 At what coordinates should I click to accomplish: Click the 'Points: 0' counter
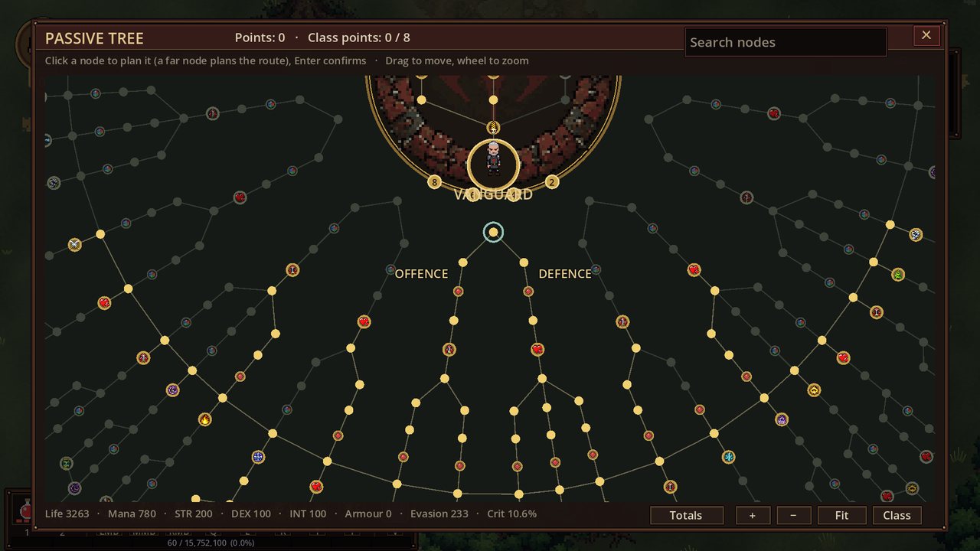260,37
